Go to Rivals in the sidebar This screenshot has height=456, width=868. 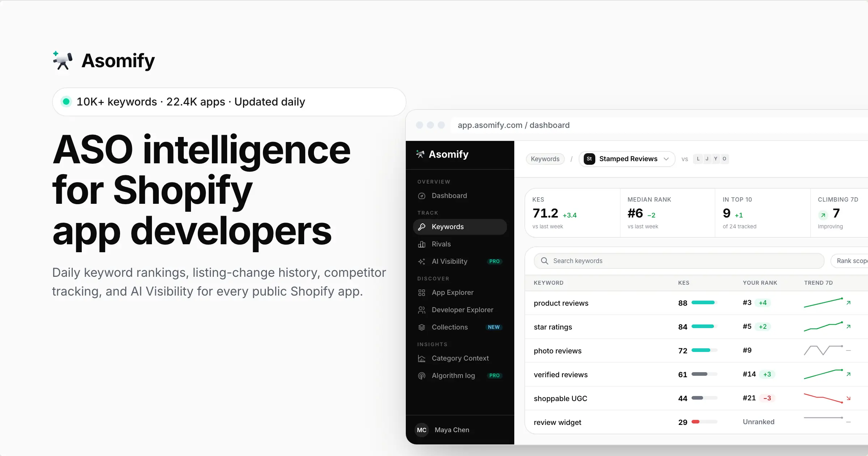click(460, 244)
